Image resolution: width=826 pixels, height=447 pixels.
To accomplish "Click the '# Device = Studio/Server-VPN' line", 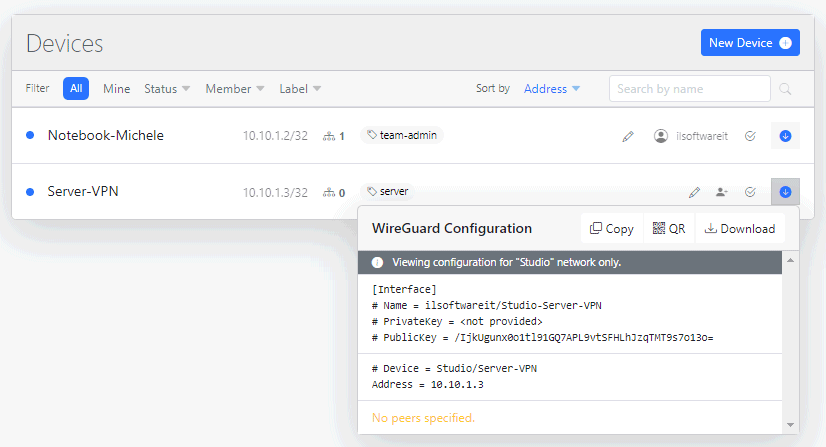I will (x=454, y=369).
